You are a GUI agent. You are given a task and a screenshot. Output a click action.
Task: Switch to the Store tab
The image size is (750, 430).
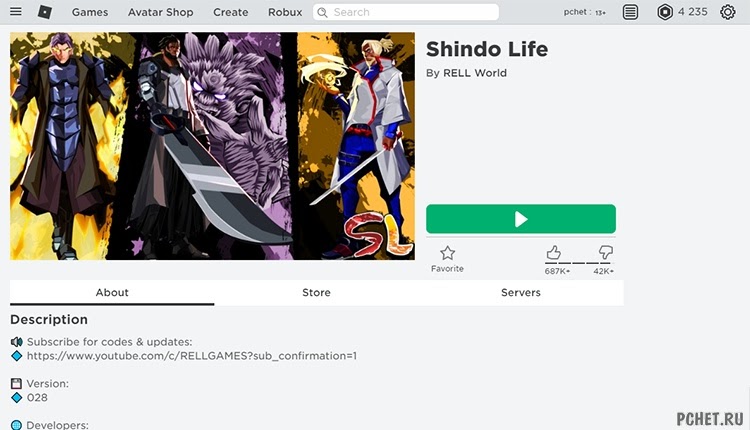tap(316, 292)
